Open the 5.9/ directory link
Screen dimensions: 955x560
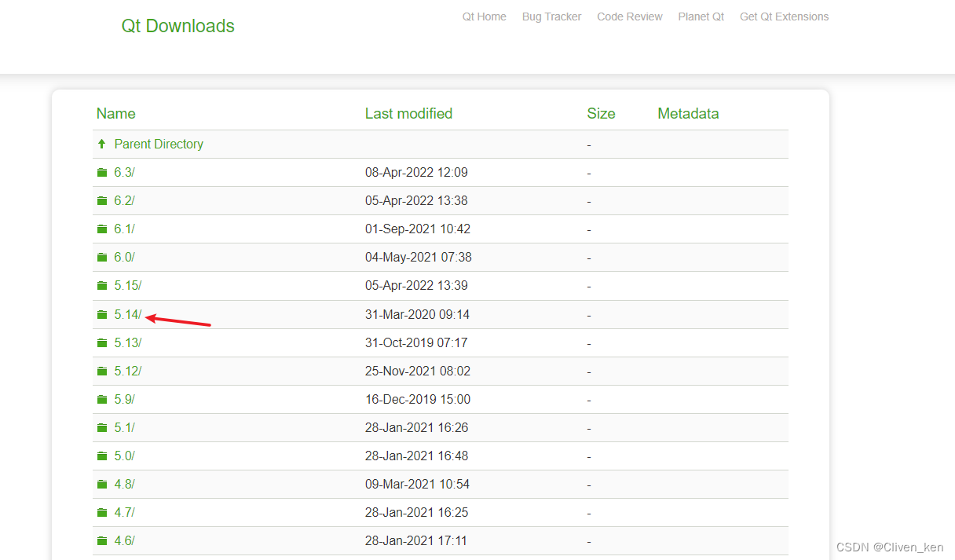(125, 399)
